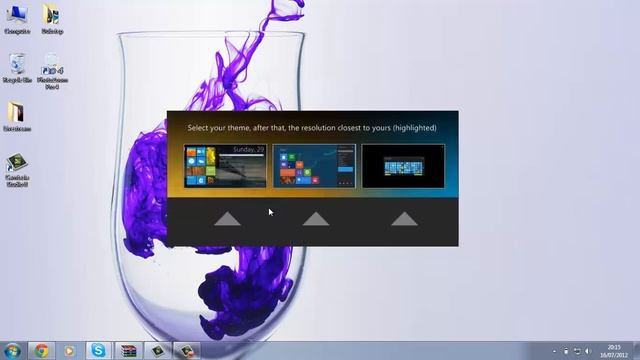Image resolution: width=640 pixels, height=360 pixels.
Task: Open the Windows Start menu
Action: click(13, 351)
